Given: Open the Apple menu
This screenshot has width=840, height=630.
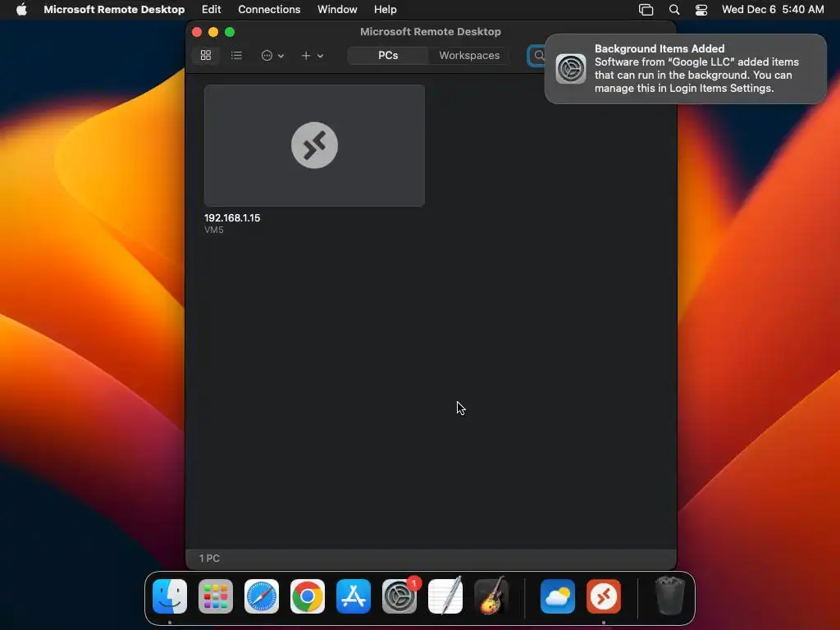Looking at the screenshot, I should (x=21, y=9).
